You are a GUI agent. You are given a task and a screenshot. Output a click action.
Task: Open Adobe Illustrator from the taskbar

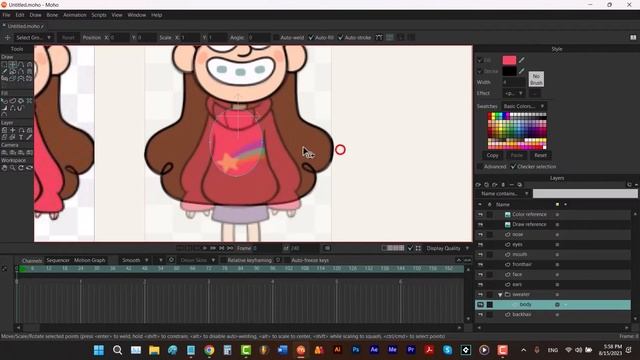tap(337, 350)
